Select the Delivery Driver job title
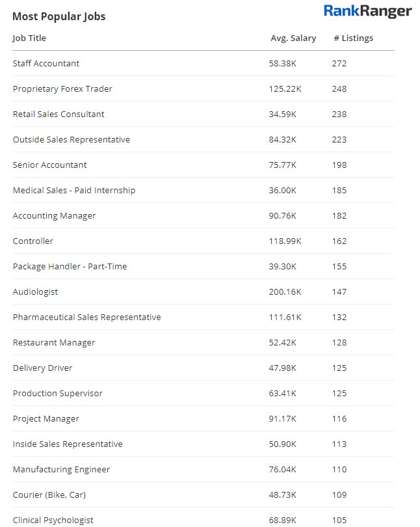This screenshot has height=527, width=420. point(42,368)
